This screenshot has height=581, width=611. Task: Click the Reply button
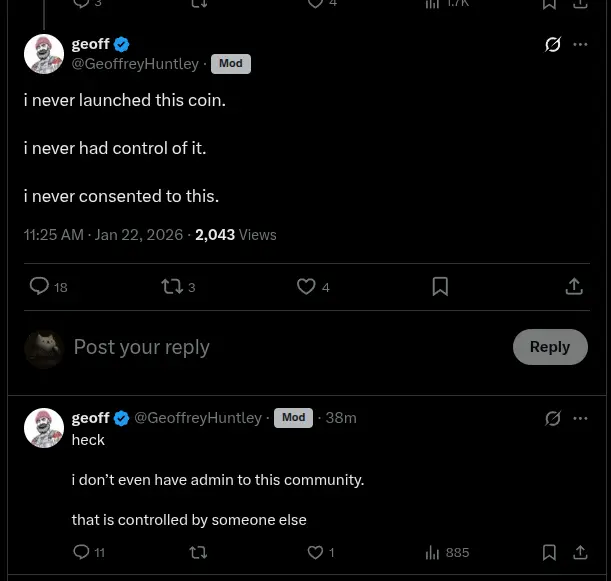pos(549,347)
